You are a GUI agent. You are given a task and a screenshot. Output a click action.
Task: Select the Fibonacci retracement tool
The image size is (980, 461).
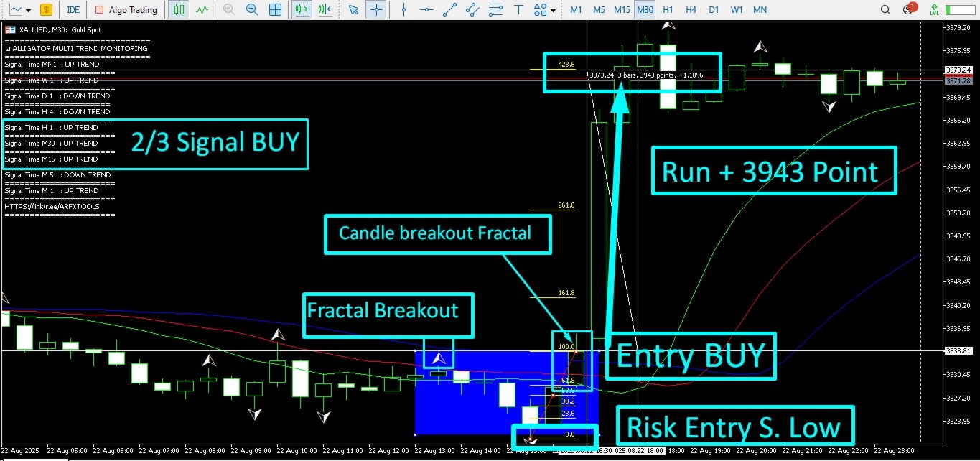(495, 10)
